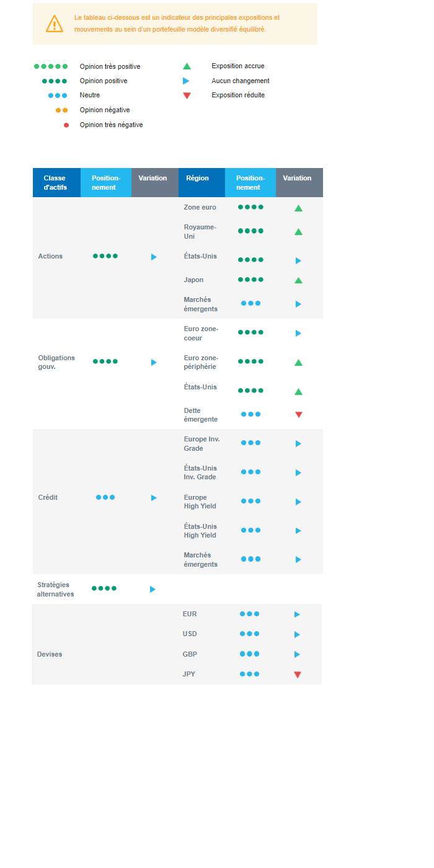The width and height of the screenshot is (434, 868).
Task: Click the Région column header
Action: 197,178
